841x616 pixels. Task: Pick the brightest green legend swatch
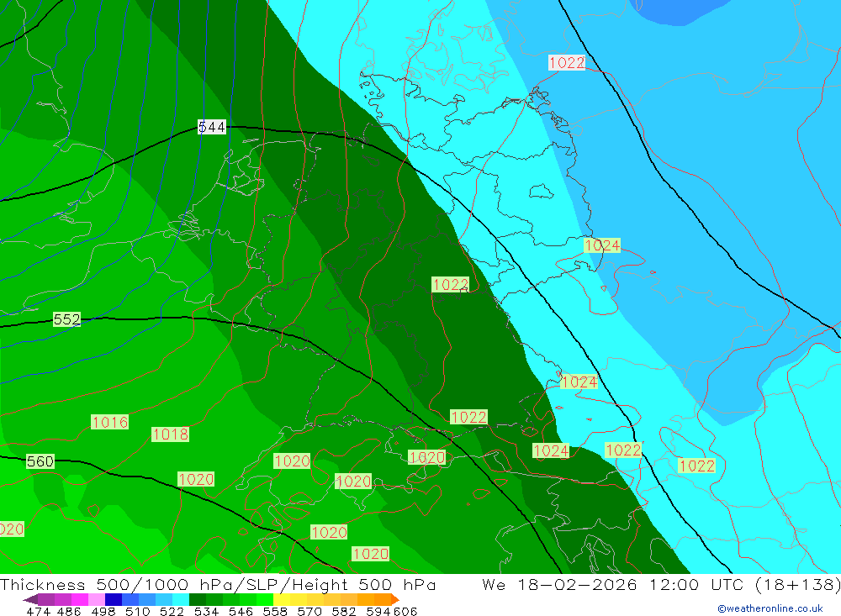265,599
